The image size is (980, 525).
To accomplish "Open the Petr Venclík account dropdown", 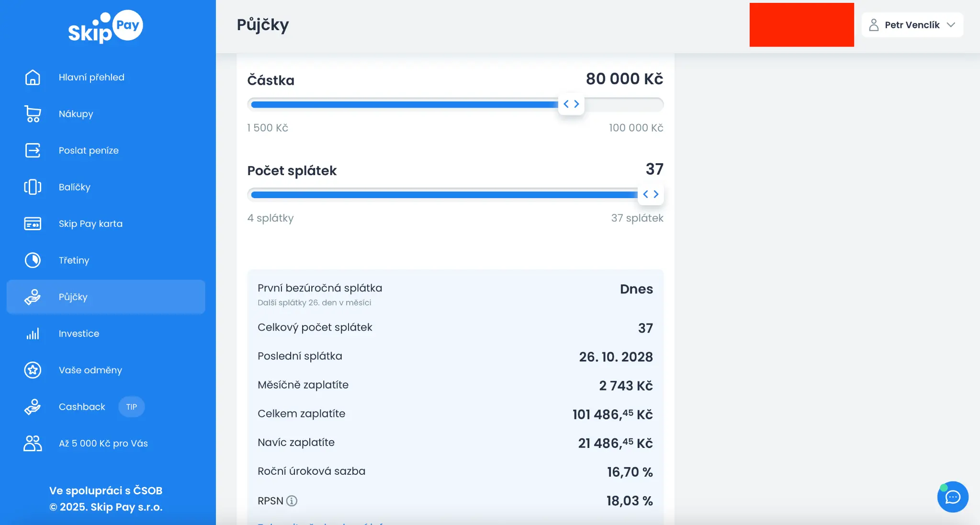I will (912, 25).
